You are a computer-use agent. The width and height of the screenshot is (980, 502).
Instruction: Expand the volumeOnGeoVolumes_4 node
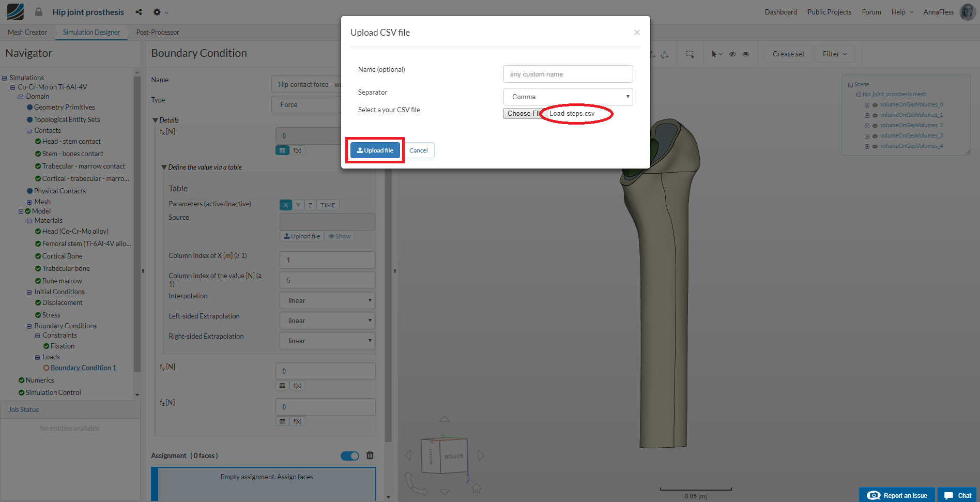[x=867, y=146]
